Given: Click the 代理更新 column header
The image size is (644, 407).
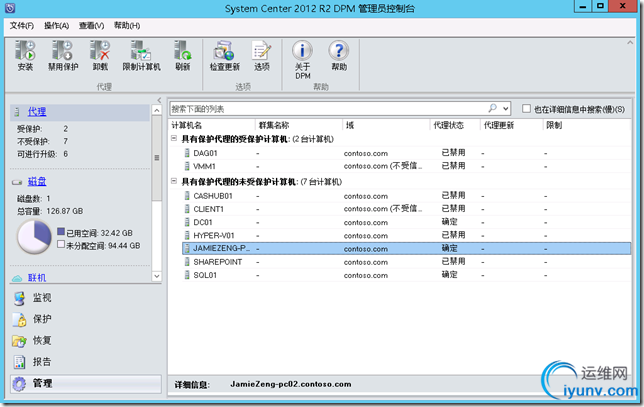Looking at the screenshot, I should (x=511, y=125).
